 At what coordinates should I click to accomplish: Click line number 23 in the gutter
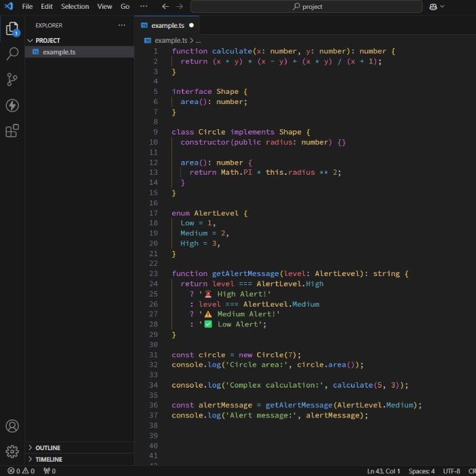pos(153,273)
